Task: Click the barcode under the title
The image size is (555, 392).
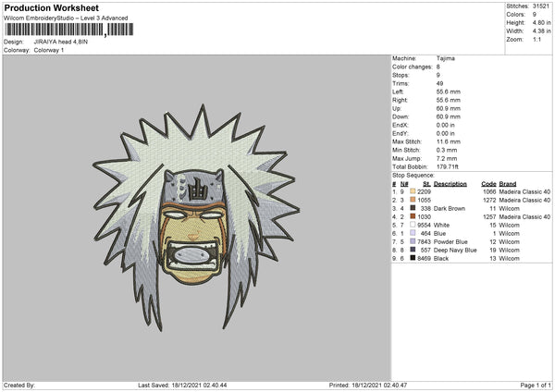Action: click(x=68, y=30)
